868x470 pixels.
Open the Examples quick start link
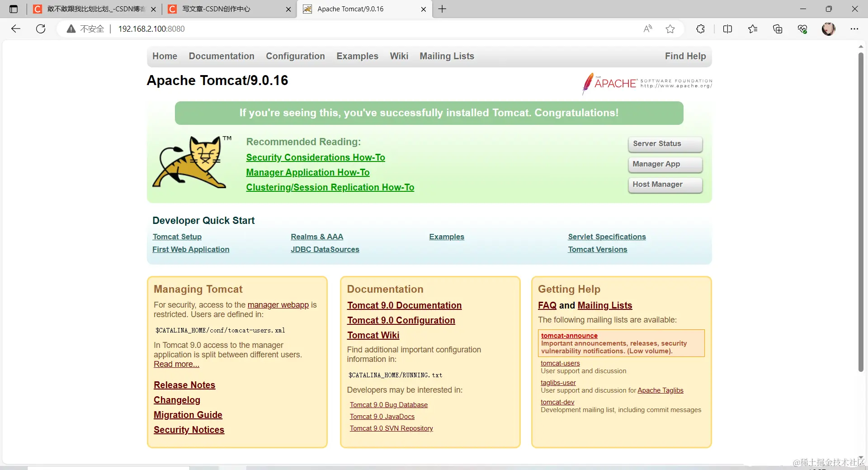coord(447,237)
